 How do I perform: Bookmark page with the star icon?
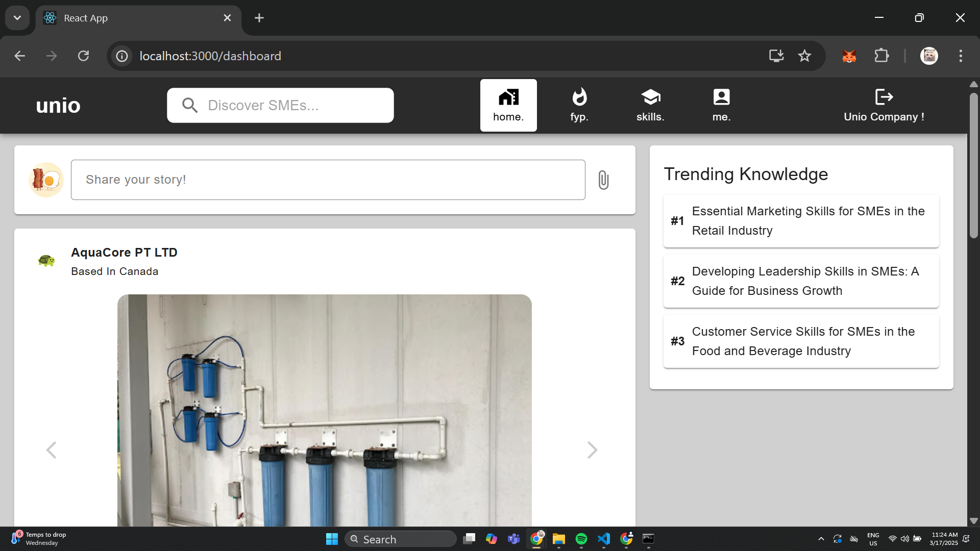click(804, 56)
